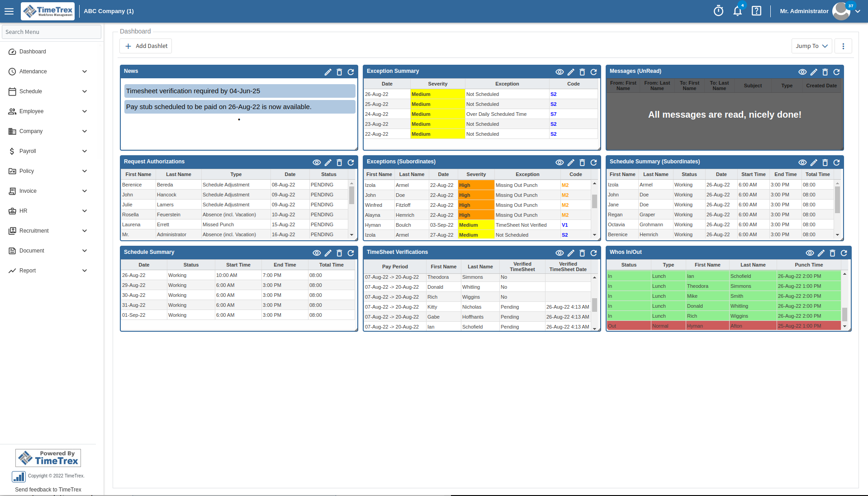Image resolution: width=868 pixels, height=496 pixels.
Task: Toggle the eye view on Exception Summary
Action: (x=560, y=72)
